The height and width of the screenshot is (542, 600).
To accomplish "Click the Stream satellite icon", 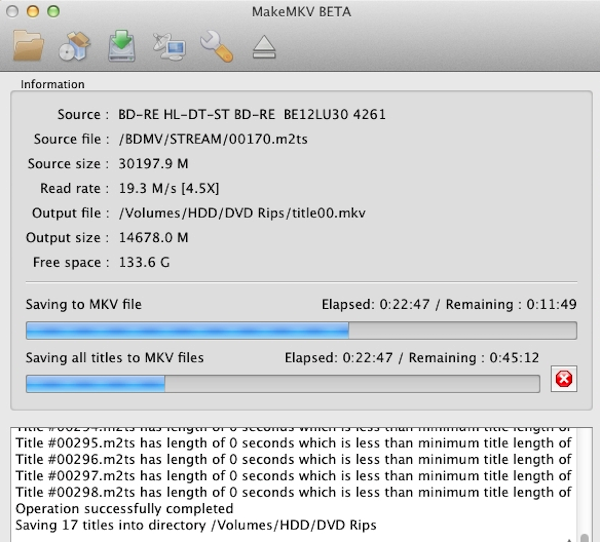I will click(166, 45).
